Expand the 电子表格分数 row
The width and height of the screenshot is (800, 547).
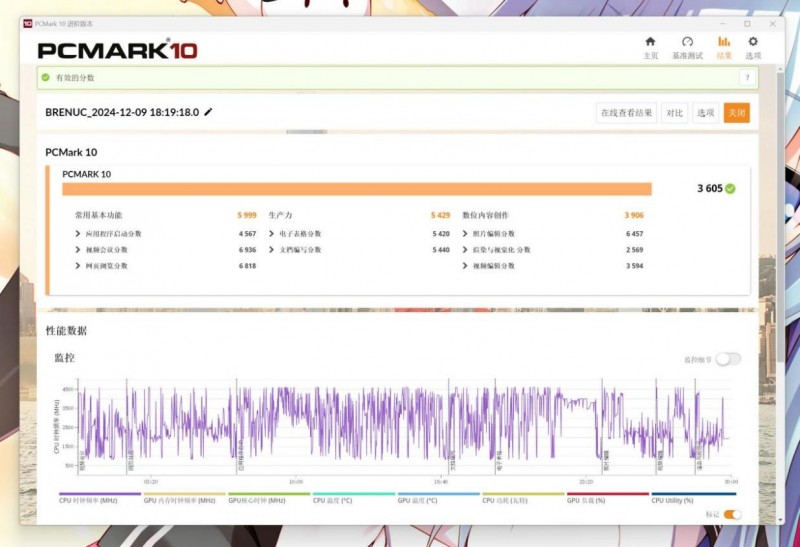coord(271,234)
